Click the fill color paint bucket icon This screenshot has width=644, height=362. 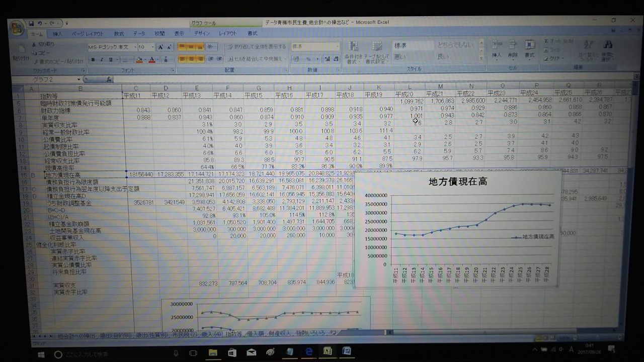pyautogui.click(x=139, y=59)
